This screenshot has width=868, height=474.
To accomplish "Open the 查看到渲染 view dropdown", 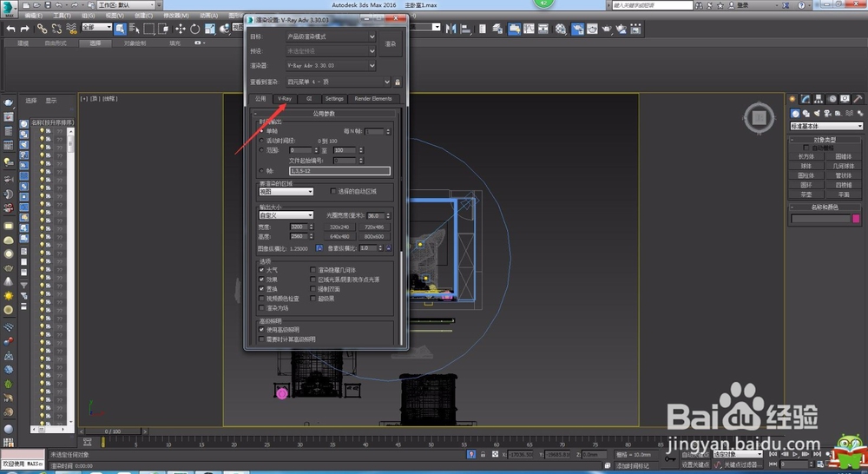I will 339,82.
